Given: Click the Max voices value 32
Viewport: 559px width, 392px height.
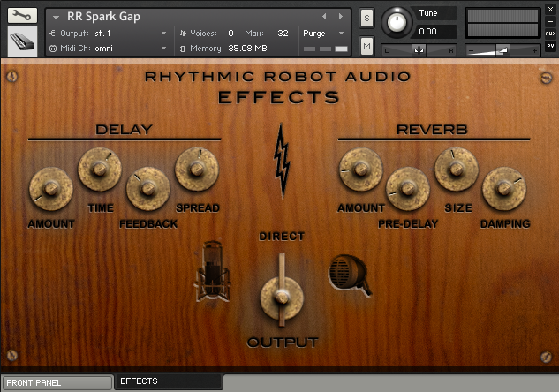Looking at the screenshot, I should (x=283, y=34).
